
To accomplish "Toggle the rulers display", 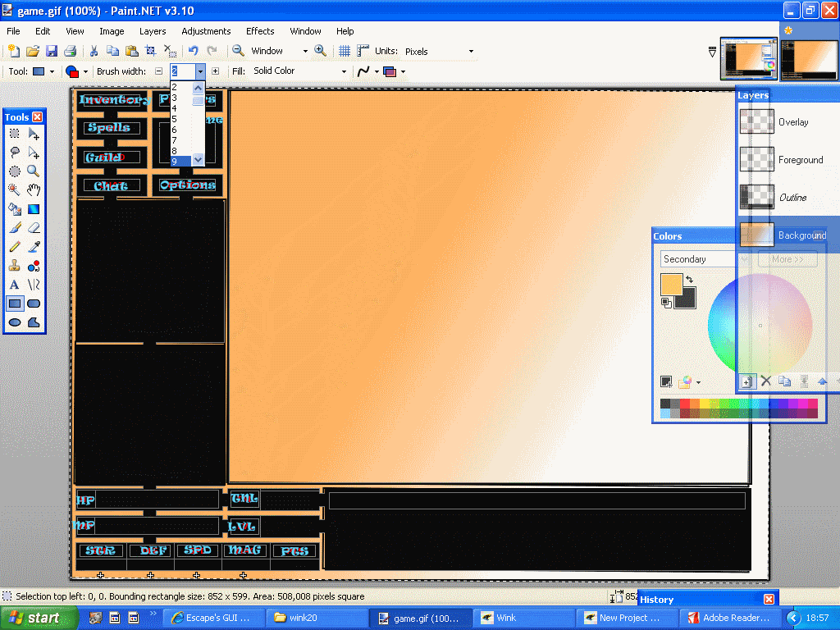I will coord(363,51).
